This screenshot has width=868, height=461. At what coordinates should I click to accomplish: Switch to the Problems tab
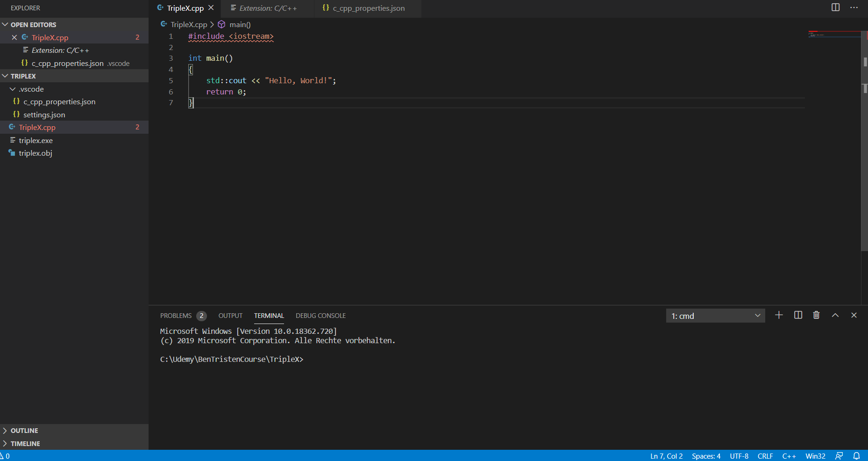coord(176,316)
